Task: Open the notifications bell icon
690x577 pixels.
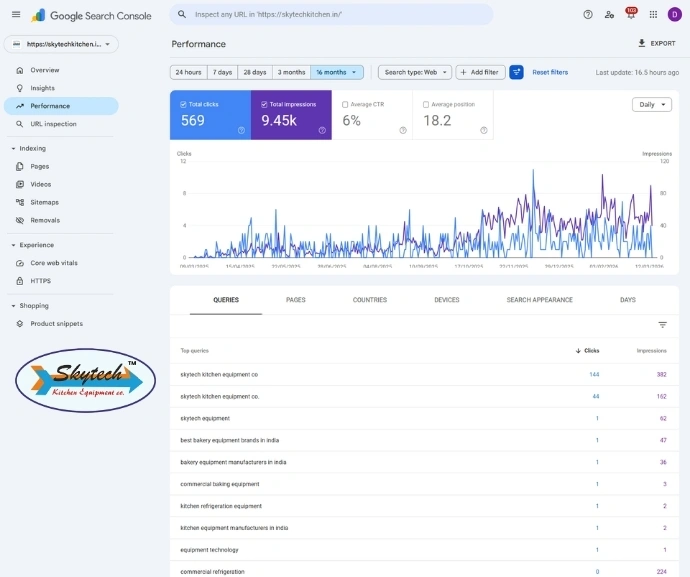Action: coord(631,15)
